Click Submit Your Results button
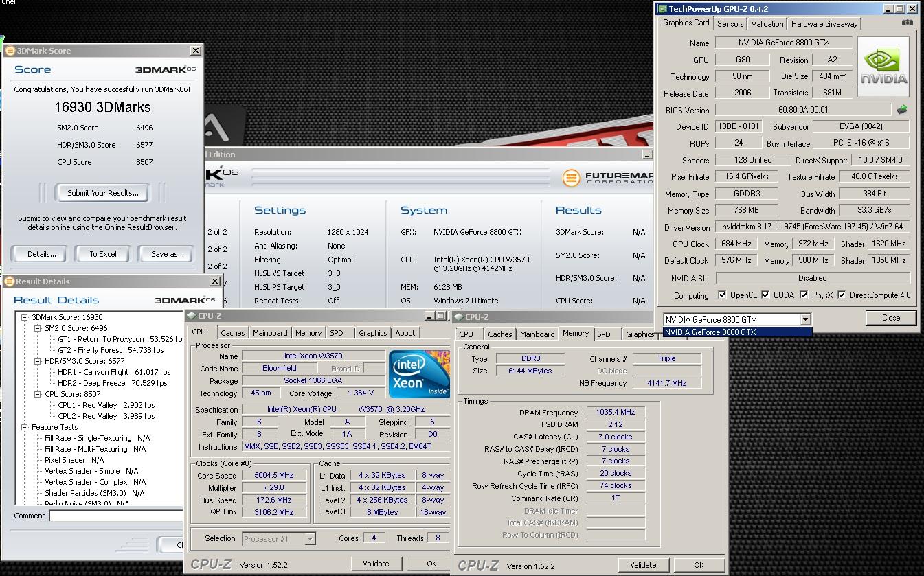Image resolution: width=924 pixels, height=576 pixels. coord(103,193)
